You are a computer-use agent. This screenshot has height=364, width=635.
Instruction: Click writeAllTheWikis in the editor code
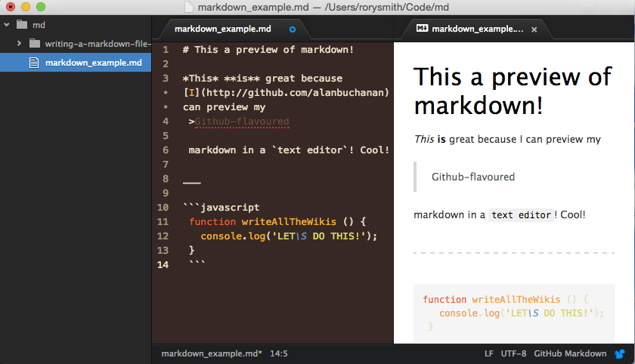pyautogui.click(x=289, y=221)
